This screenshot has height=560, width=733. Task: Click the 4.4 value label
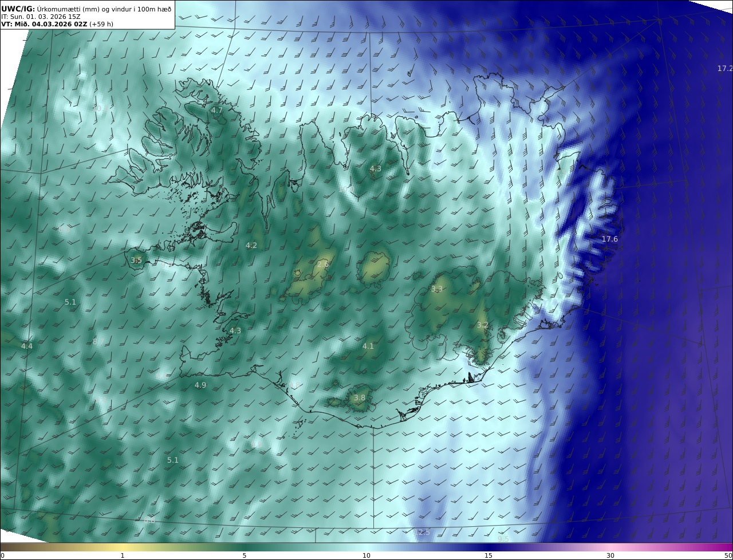pyautogui.click(x=27, y=346)
